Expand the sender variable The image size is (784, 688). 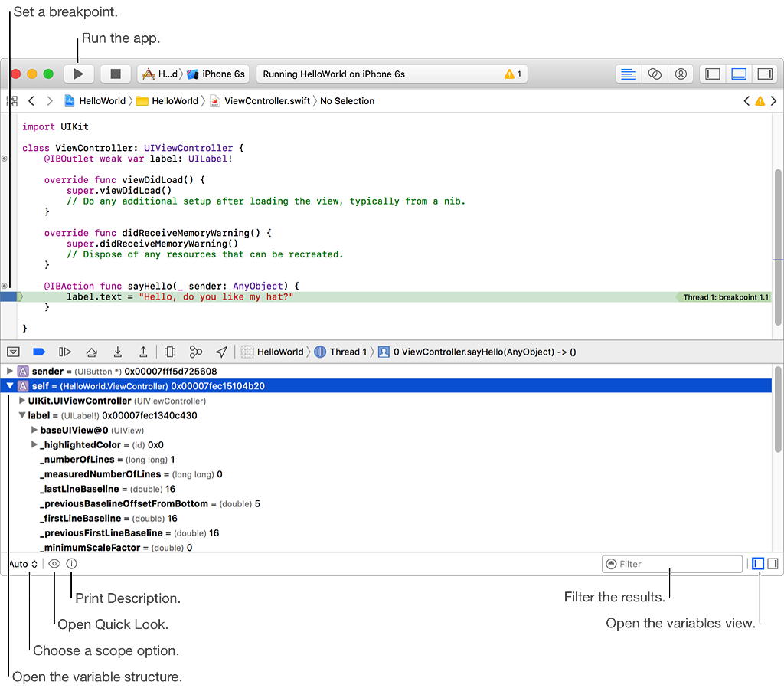click(9, 372)
